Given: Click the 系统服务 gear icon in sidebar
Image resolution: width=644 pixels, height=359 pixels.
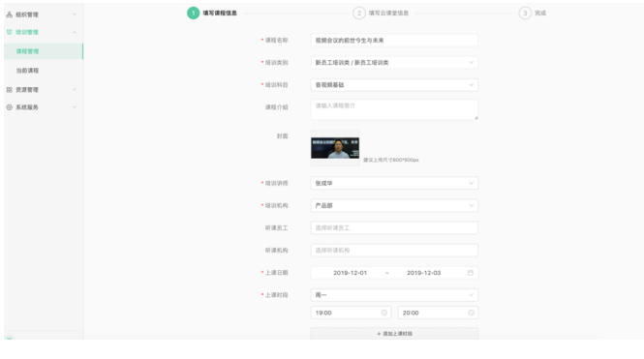Looking at the screenshot, I should [9, 107].
